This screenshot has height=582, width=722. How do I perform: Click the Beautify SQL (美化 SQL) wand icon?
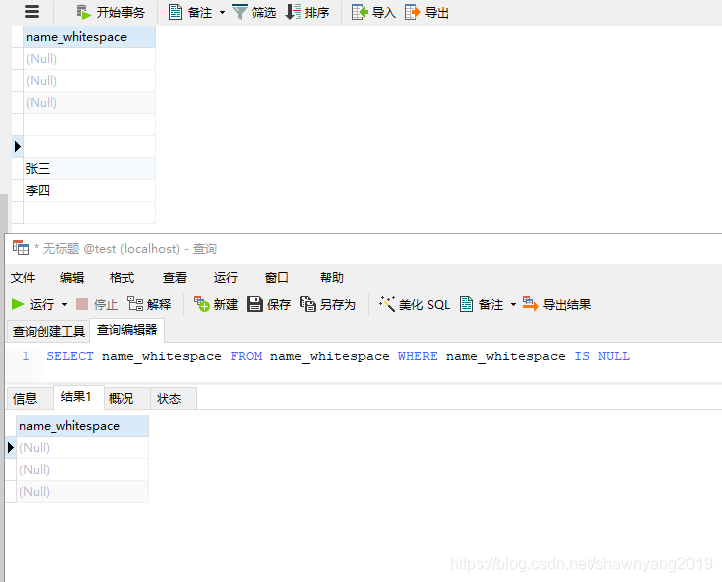[387, 304]
